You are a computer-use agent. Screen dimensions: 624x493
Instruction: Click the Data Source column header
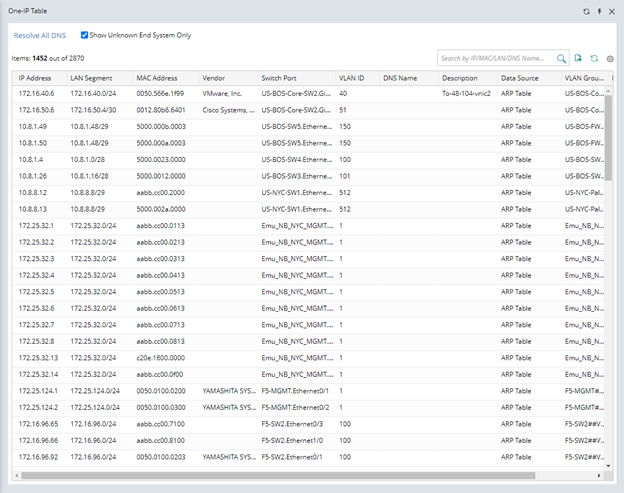tap(521, 78)
